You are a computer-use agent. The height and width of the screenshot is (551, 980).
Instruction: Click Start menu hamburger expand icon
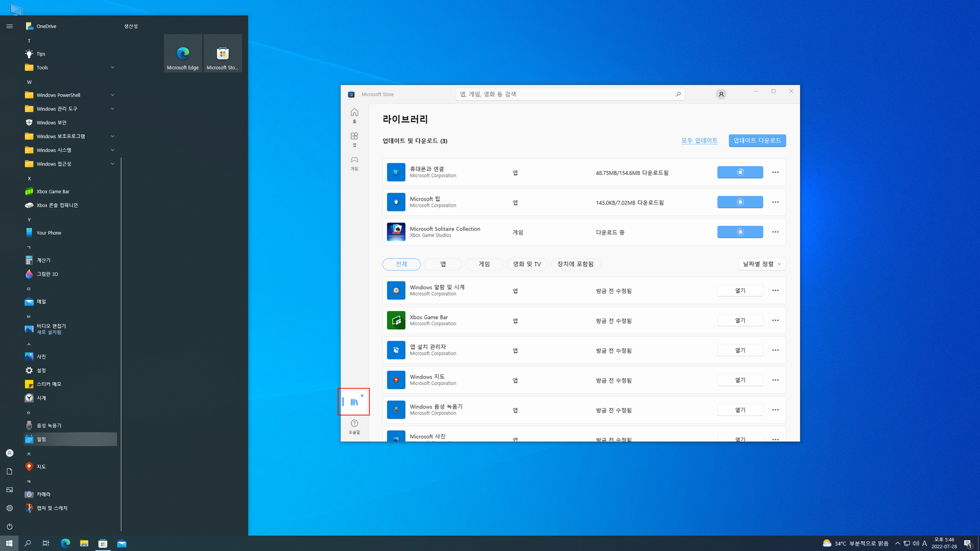(9, 26)
